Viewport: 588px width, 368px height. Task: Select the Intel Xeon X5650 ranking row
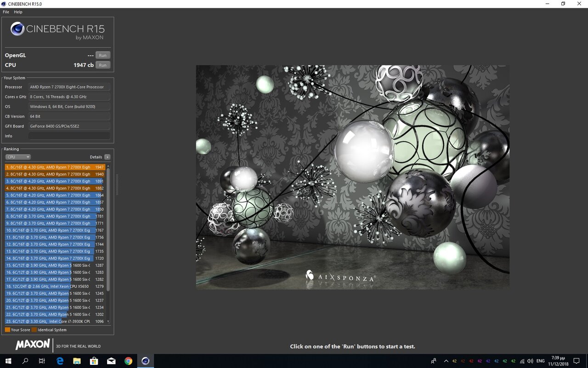point(55,287)
